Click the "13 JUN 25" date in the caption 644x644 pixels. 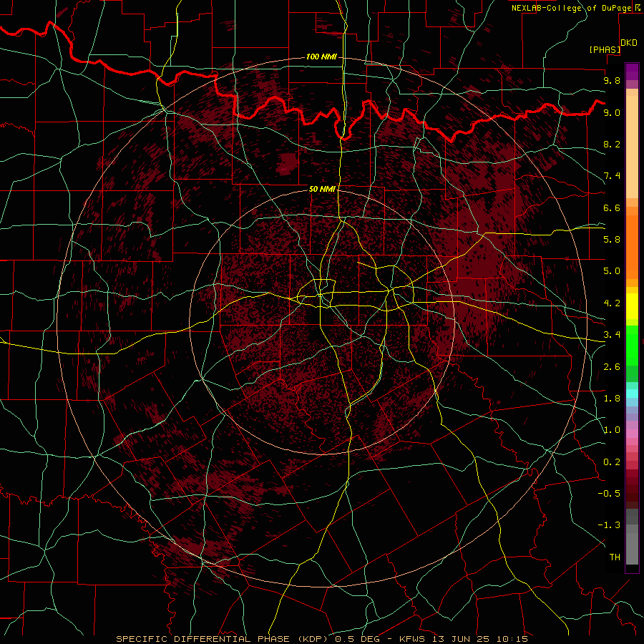[x=459, y=639]
